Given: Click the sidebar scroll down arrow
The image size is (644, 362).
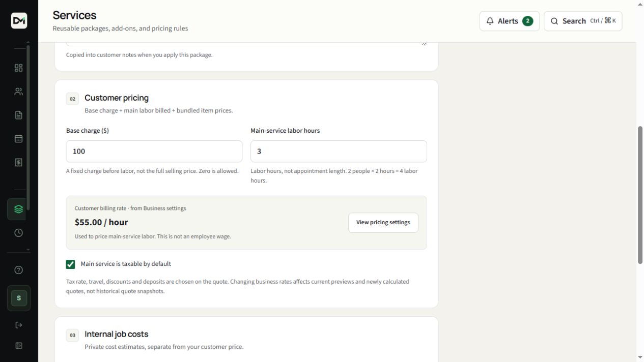Looking at the screenshot, I should 28,250.
